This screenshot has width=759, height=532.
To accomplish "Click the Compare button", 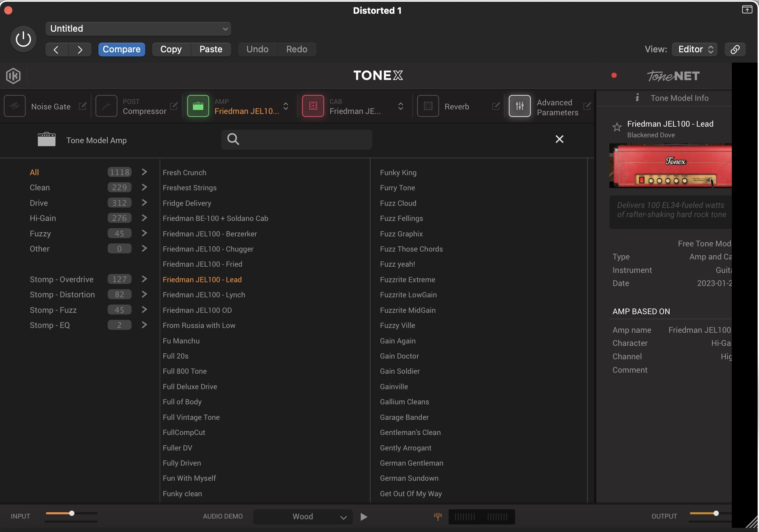I will tap(122, 49).
